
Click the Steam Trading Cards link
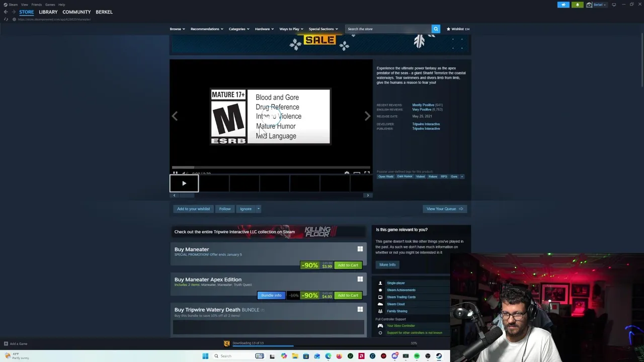[x=401, y=297]
